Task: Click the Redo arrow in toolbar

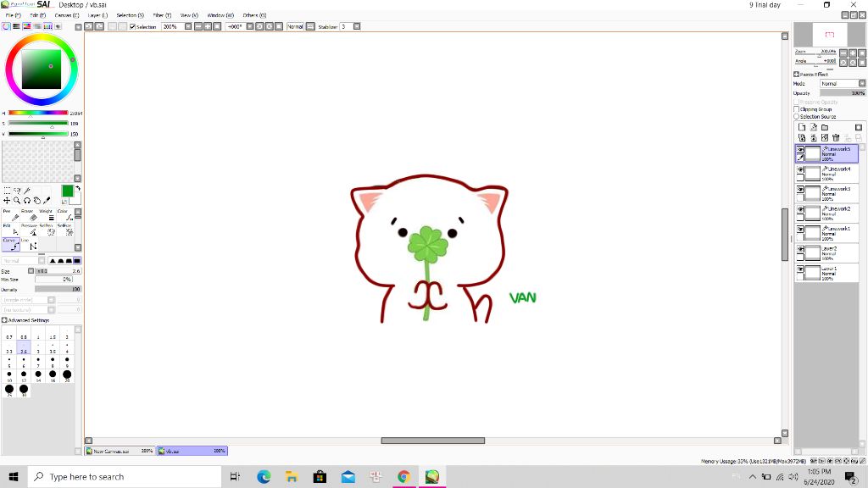Action: [x=99, y=26]
